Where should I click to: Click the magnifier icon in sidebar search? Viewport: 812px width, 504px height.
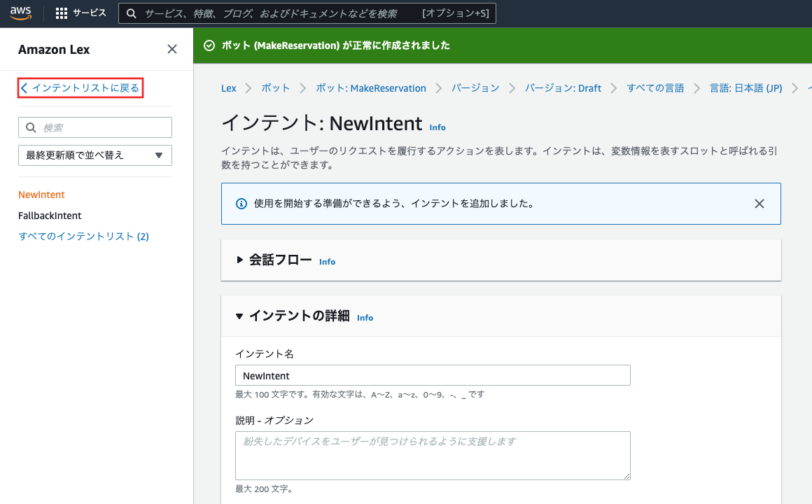31,127
